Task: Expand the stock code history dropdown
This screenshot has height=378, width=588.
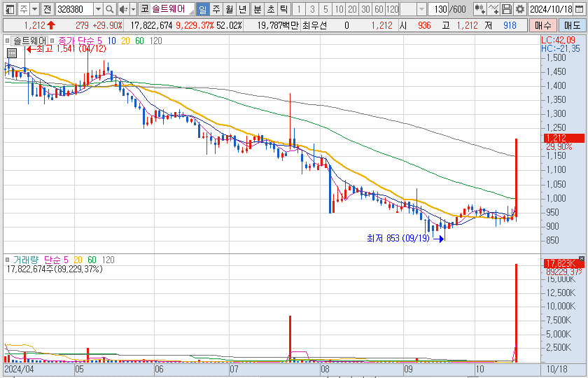Action: tap(98, 9)
